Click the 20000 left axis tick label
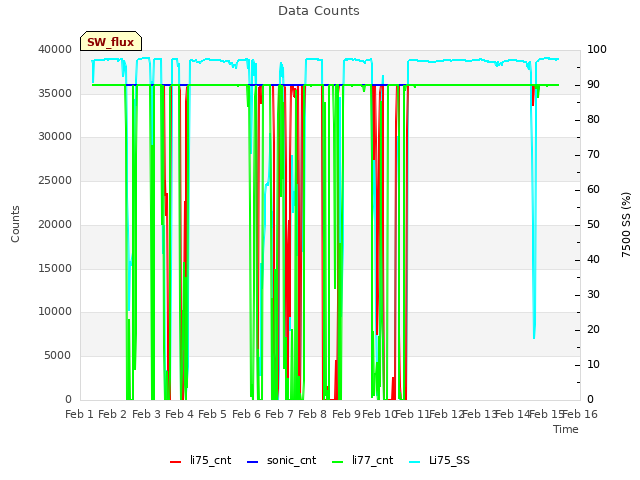This screenshot has height=480, width=640. pos(55,224)
